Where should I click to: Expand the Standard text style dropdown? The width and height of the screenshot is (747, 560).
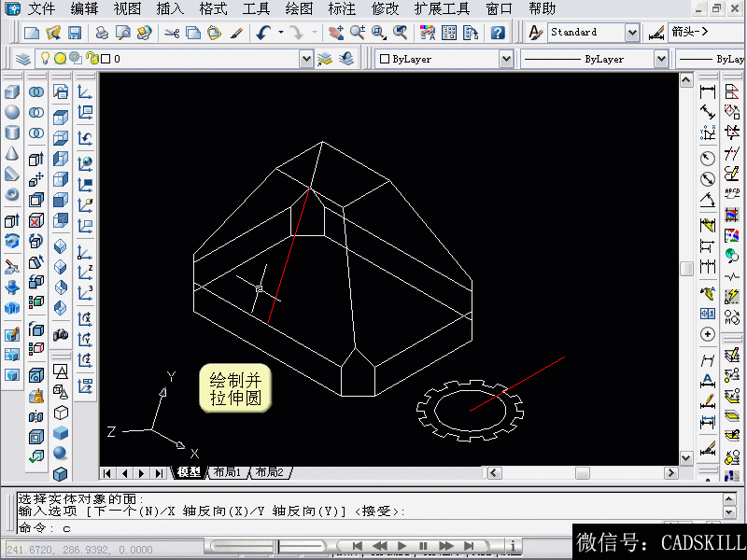(x=632, y=33)
